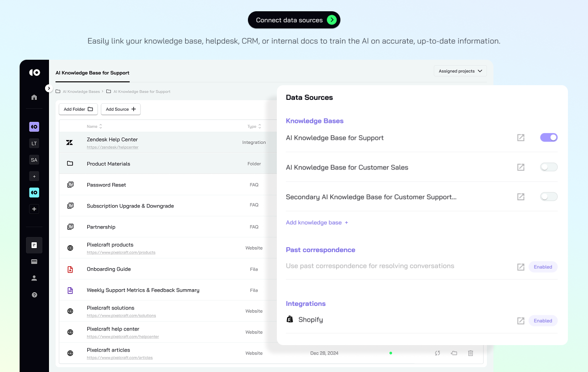This screenshot has width=588, height=372.
Task: Select the cyan workspace icon in sidebar
Action: coord(34,192)
